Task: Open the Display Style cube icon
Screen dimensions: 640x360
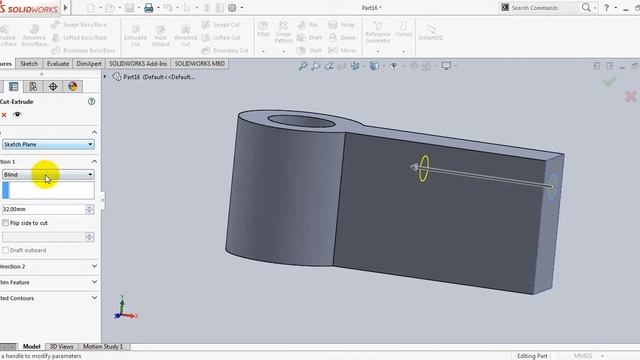Action: pos(374,66)
